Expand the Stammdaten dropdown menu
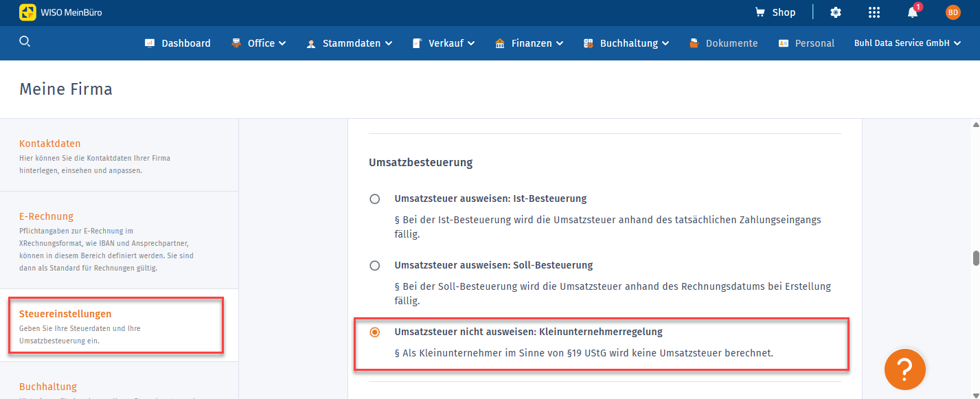 tap(350, 43)
